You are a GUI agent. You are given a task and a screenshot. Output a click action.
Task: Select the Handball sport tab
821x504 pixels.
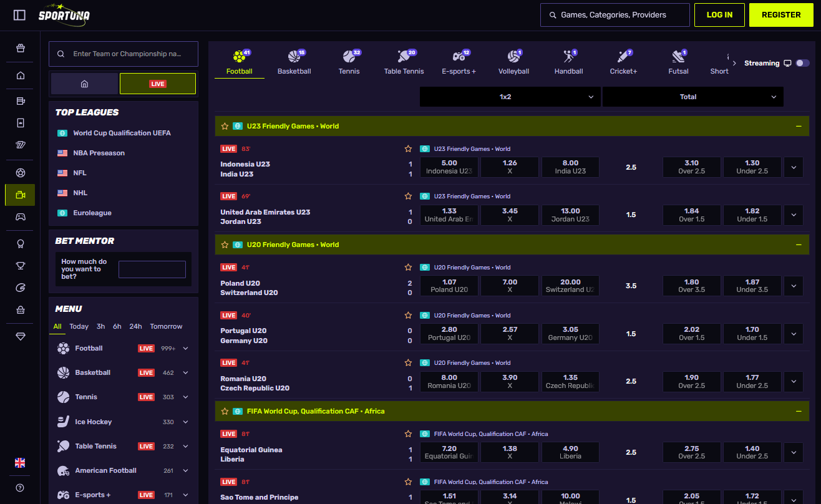[x=569, y=62]
